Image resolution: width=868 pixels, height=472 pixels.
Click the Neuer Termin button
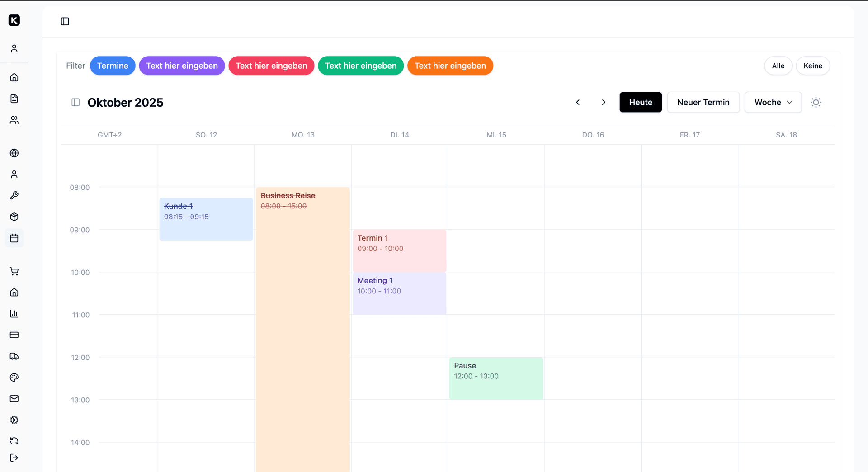(703, 103)
